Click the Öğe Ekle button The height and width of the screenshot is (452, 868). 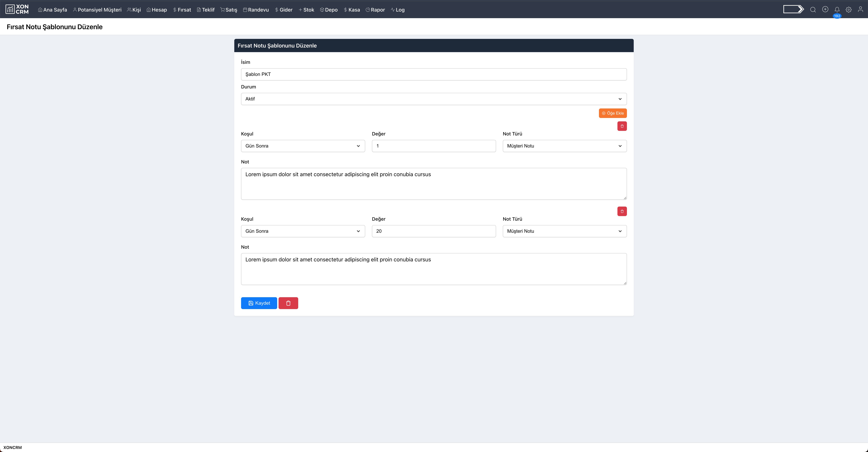pos(612,113)
